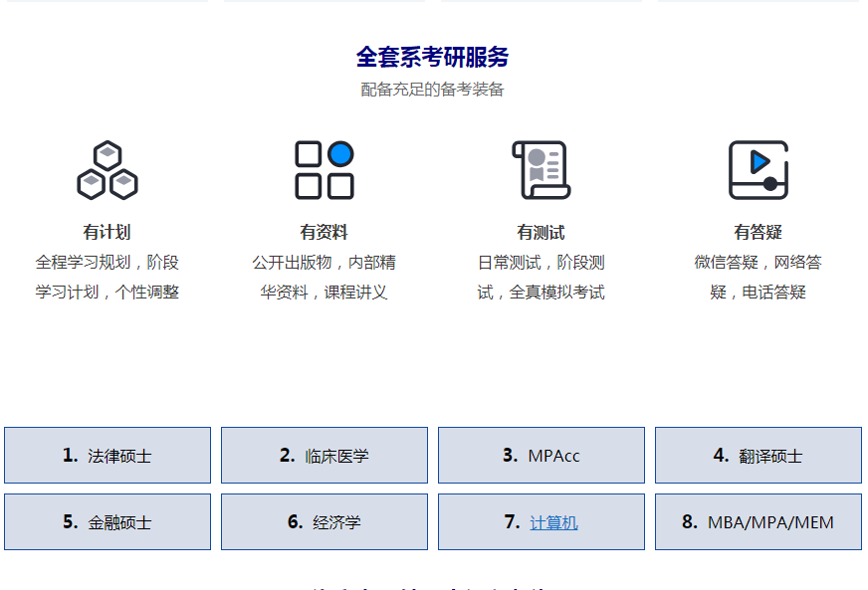
Task: Choose the 5. 金融硕士 box
Action: point(108,522)
